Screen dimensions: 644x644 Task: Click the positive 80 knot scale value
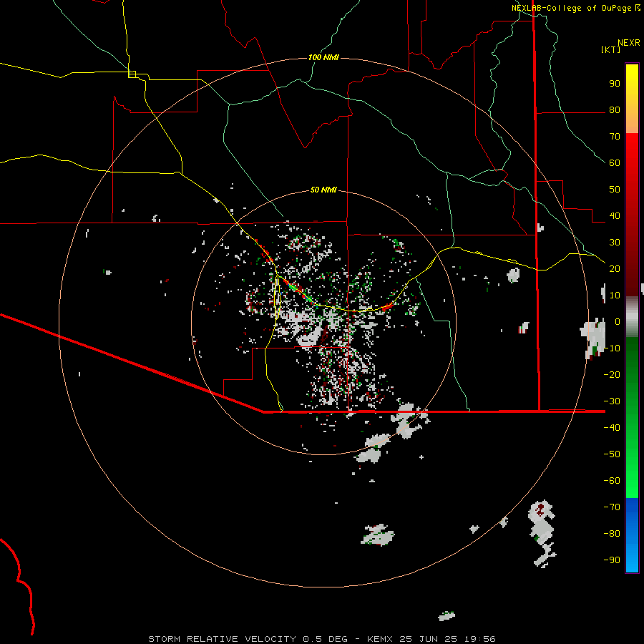tap(615, 109)
